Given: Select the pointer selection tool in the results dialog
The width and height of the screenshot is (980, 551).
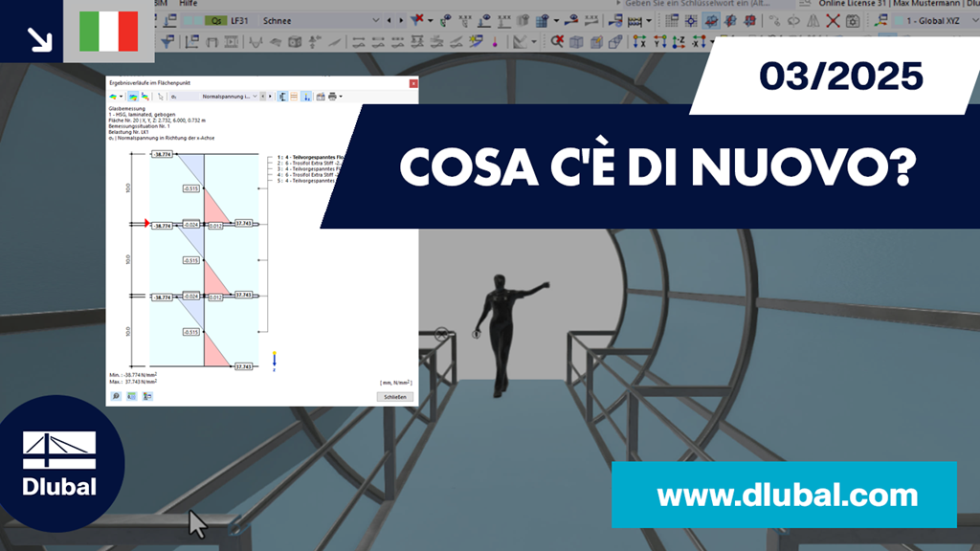Looking at the screenshot, I should (x=162, y=95).
